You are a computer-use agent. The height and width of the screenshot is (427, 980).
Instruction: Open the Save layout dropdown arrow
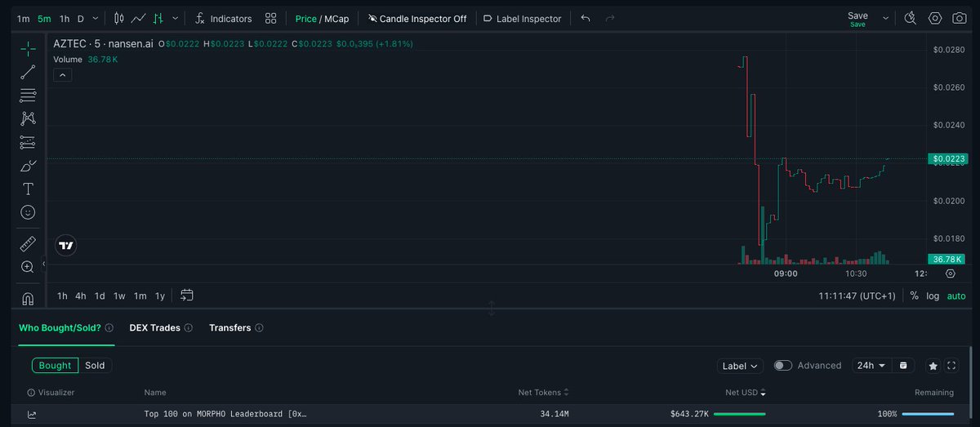pos(885,17)
